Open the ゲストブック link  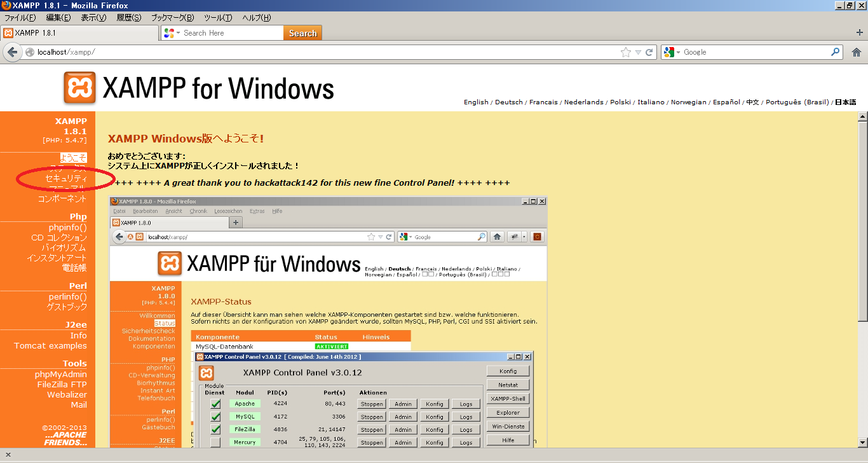[67, 307]
